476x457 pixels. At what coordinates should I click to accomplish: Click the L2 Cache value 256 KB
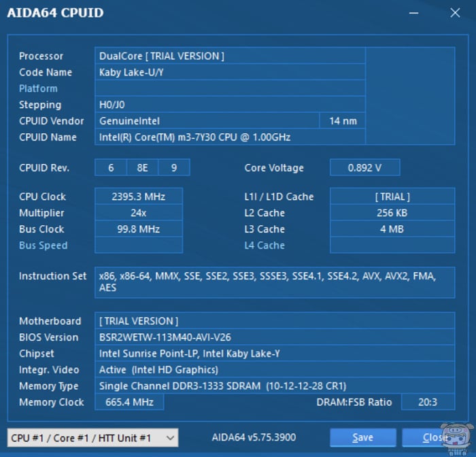[392, 213]
